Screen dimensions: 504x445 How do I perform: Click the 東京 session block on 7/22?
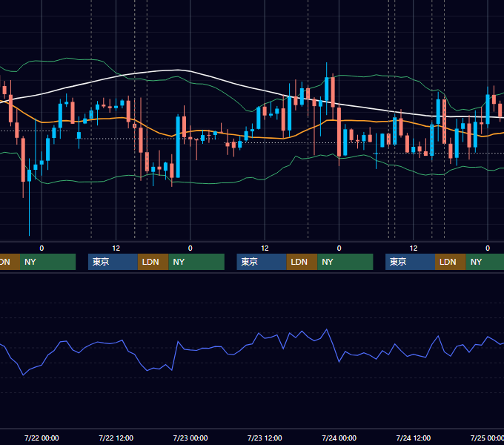pyautogui.click(x=113, y=262)
